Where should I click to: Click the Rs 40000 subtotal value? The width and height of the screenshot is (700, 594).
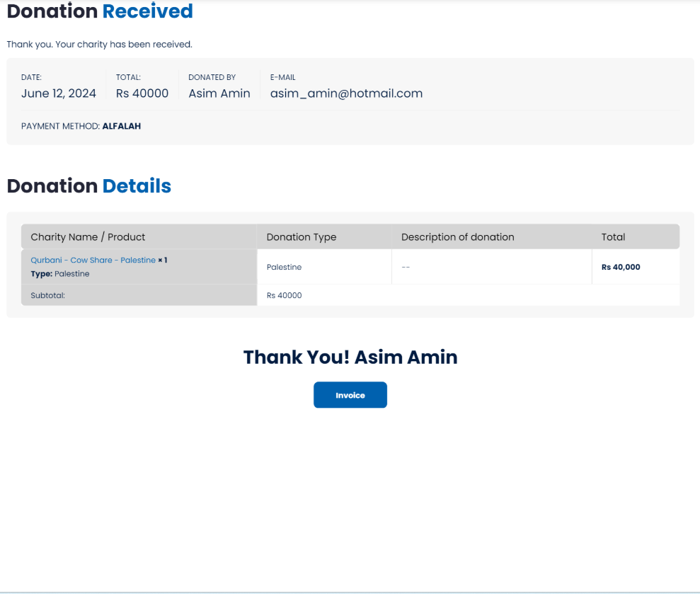point(284,296)
